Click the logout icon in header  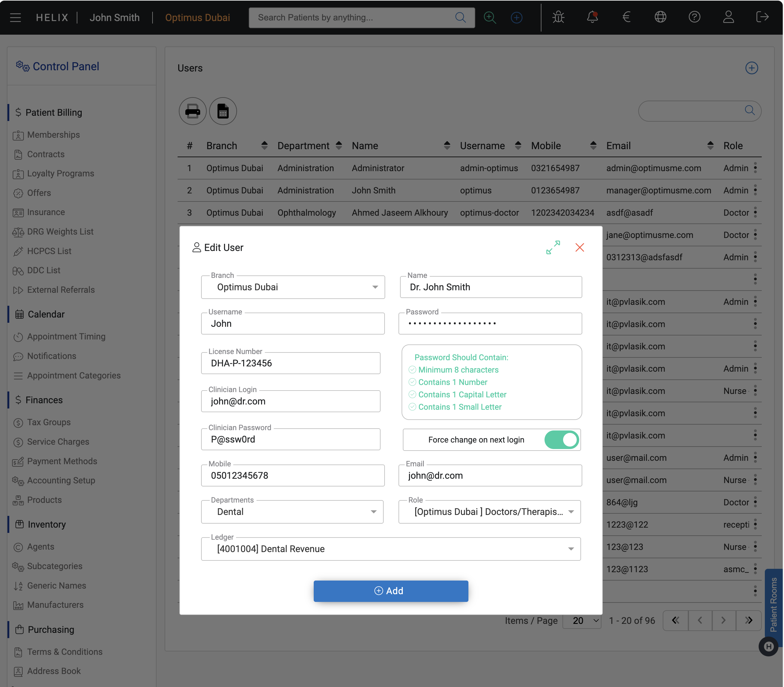pyautogui.click(x=762, y=17)
